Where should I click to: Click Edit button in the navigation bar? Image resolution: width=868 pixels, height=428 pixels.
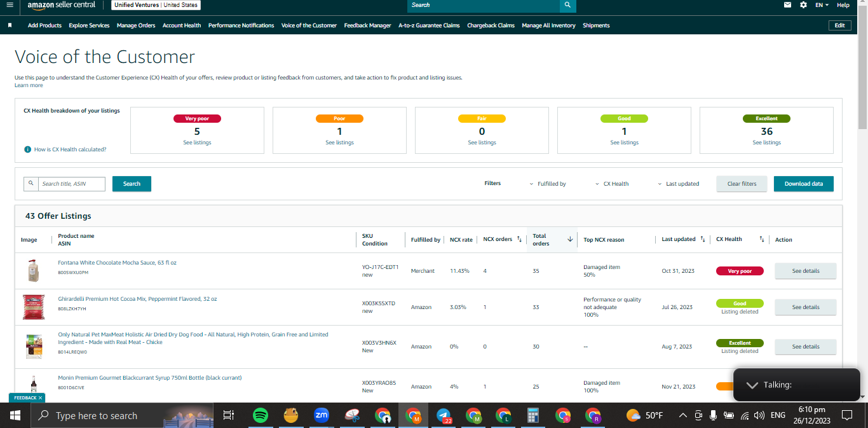839,25
